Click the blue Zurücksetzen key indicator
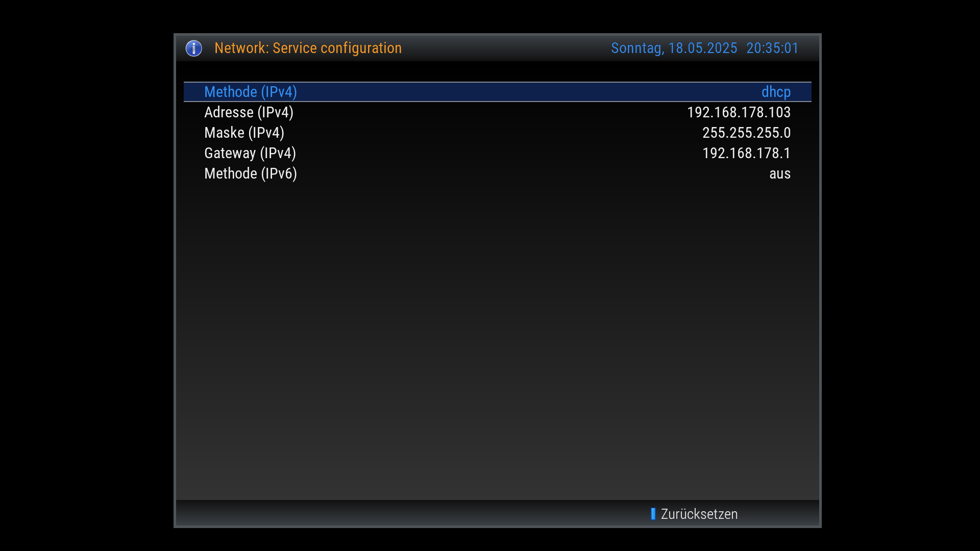Screen dimensions: 980x551 (653, 514)
